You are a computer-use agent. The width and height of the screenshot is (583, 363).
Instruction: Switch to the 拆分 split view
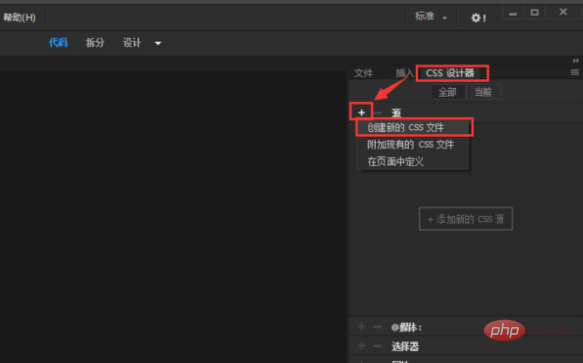pyautogui.click(x=95, y=43)
